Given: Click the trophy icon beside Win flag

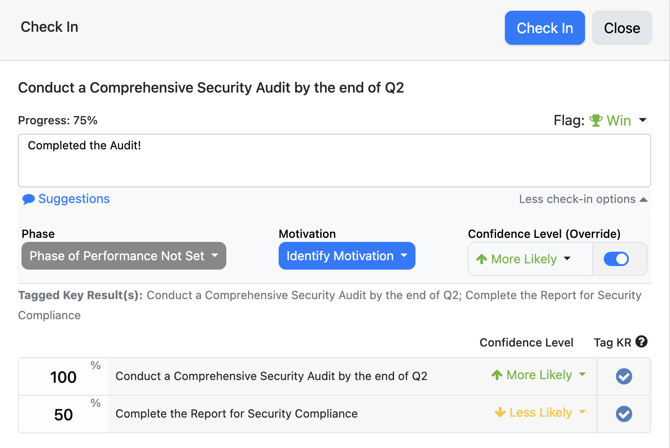Looking at the screenshot, I should (x=596, y=121).
